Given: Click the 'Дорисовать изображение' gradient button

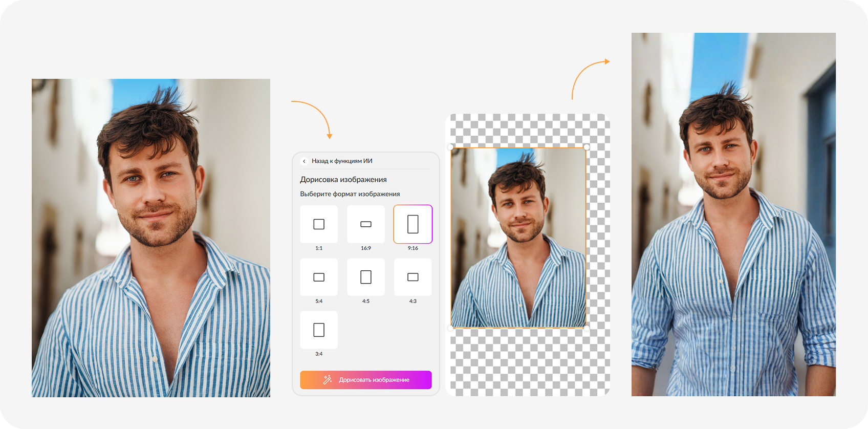Looking at the screenshot, I should 366,380.
